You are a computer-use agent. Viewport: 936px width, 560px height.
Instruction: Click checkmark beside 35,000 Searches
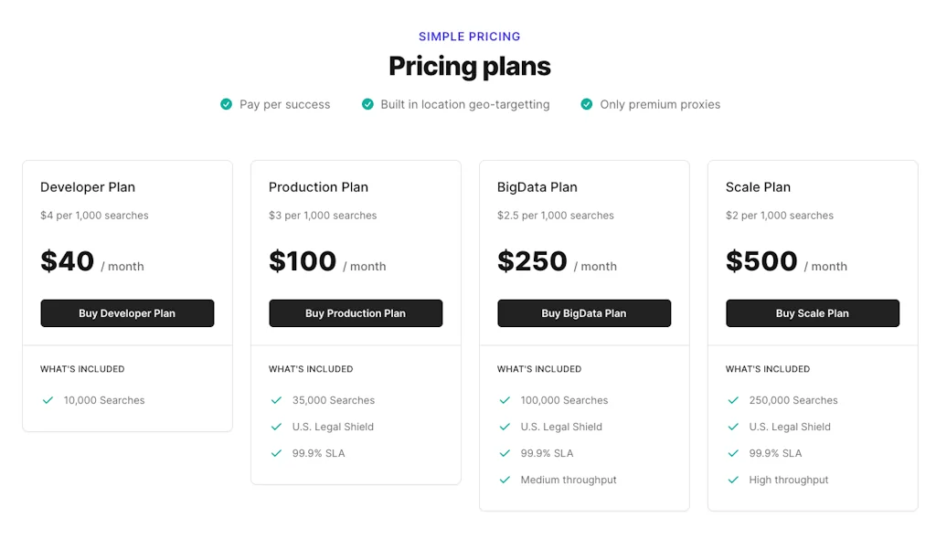coord(276,400)
